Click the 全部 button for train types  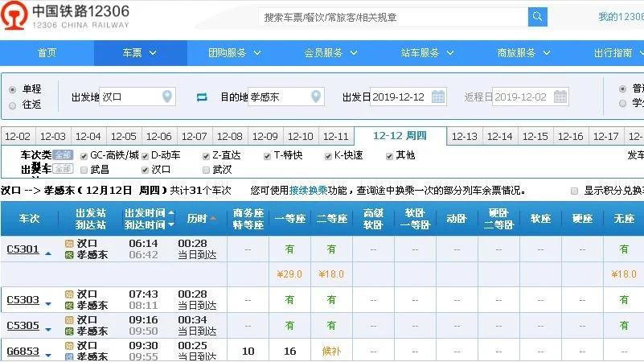(x=64, y=155)
